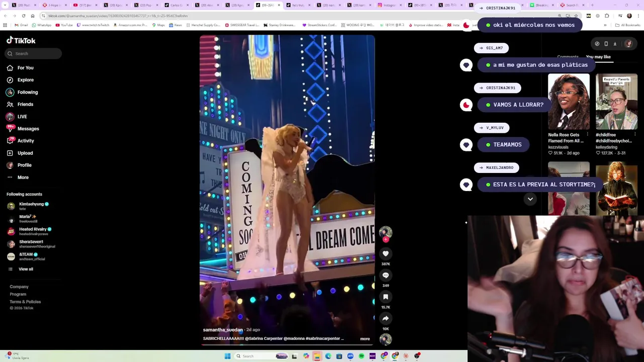This screenshot has height=362, width=644.
Task: Open Microsoft Edge from the taskbar
Action: 328,356
